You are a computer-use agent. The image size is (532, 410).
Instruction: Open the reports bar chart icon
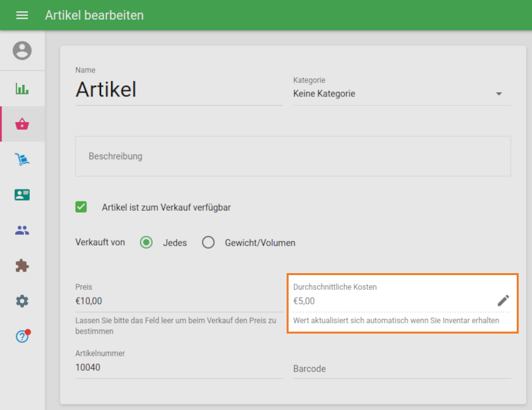pyautogui.click(x=22, y=88)
